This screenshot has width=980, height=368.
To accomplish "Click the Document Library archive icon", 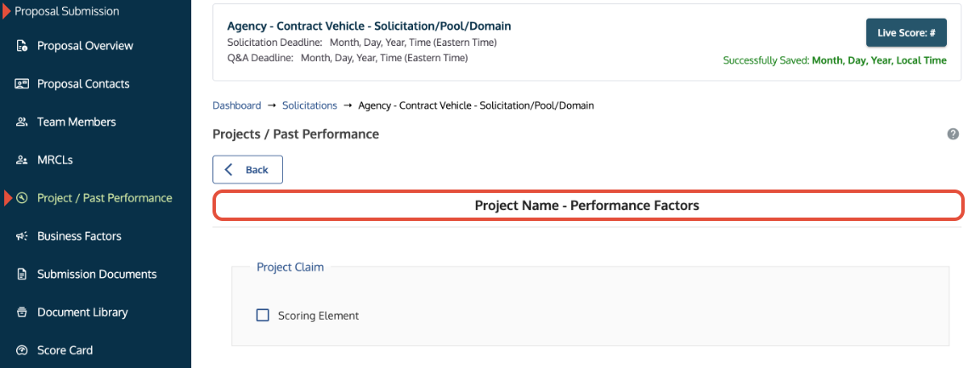I will 22,313.
